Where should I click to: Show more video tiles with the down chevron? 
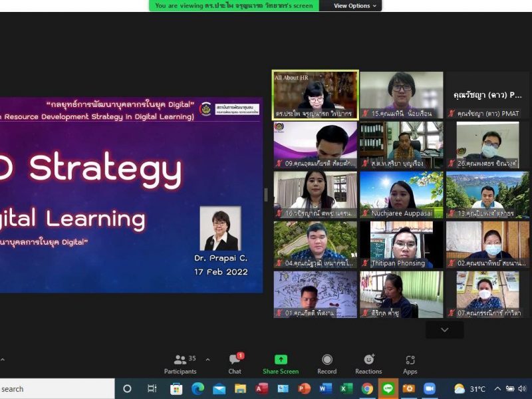pos(444,330)
